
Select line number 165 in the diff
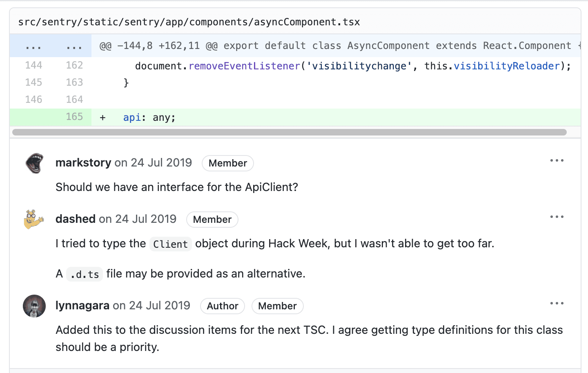[x=75, y=117]
